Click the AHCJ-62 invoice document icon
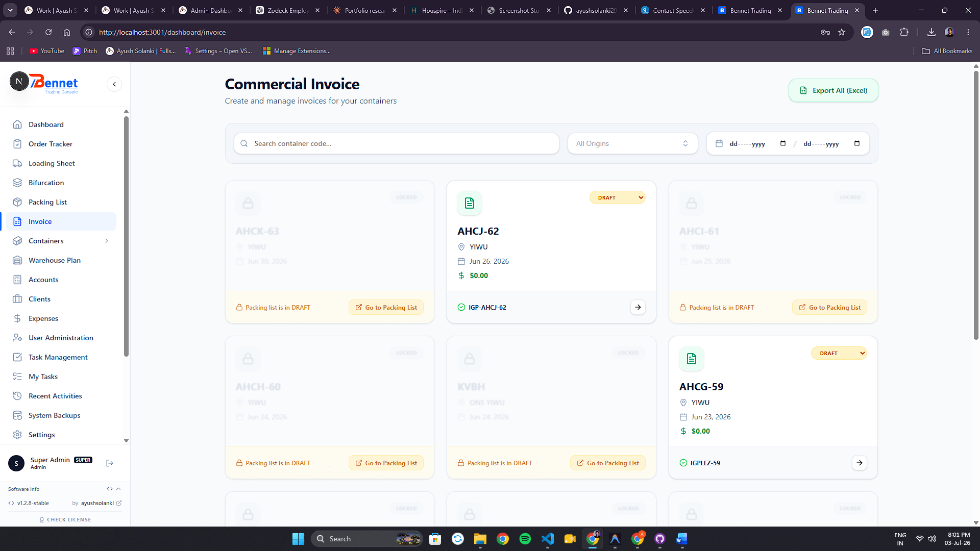980x551 pixels. pyautogui.click(x=470, y=203)
